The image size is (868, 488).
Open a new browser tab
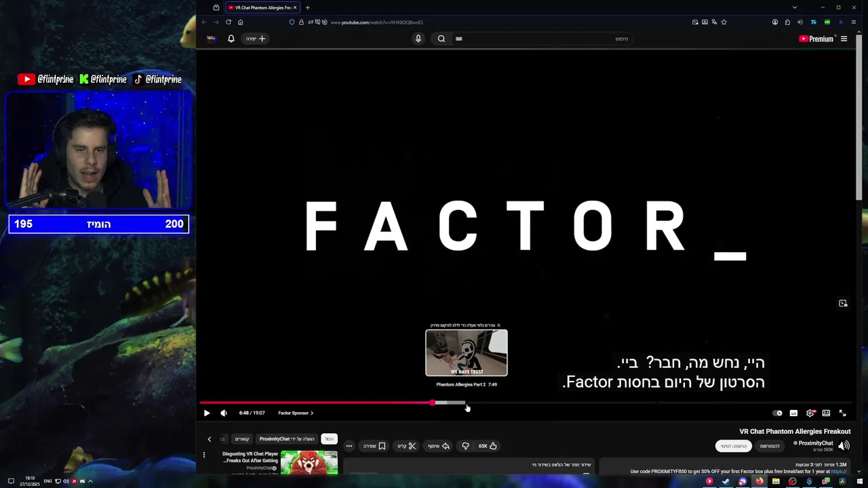307,7
